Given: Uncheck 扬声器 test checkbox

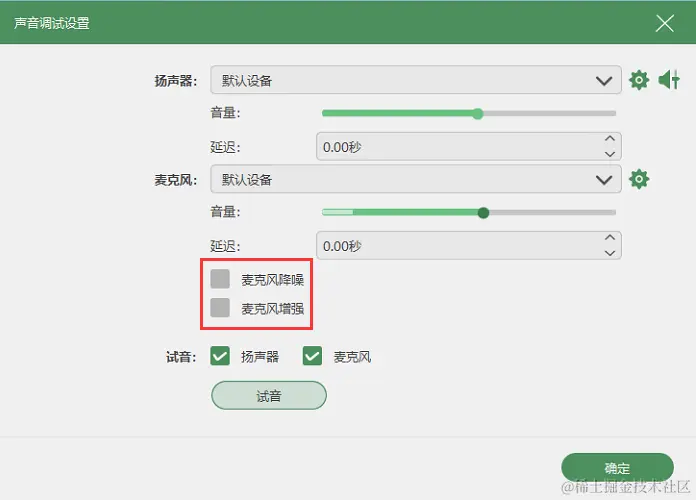Looking at the screenshot, I should tap(220, 356).
